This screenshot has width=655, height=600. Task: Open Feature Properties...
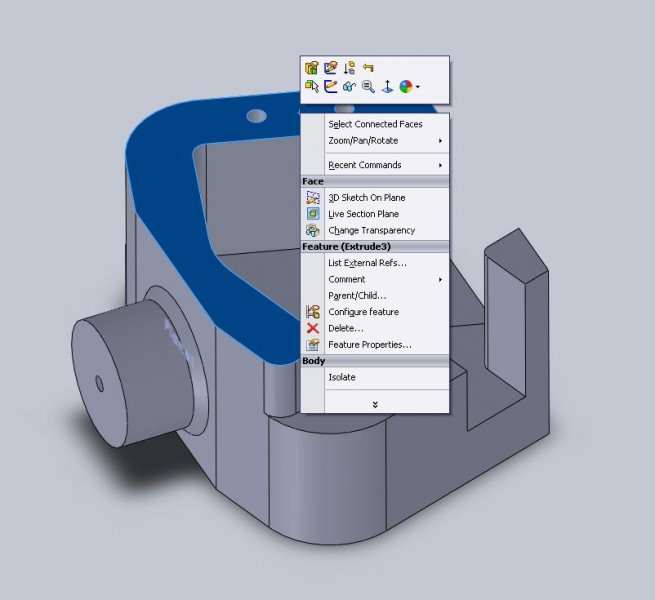(375, 345)
